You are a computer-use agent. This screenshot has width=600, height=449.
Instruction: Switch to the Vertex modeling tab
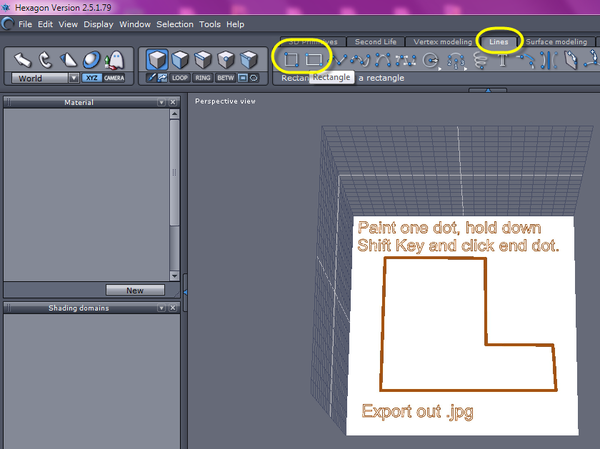coord(442,42)
